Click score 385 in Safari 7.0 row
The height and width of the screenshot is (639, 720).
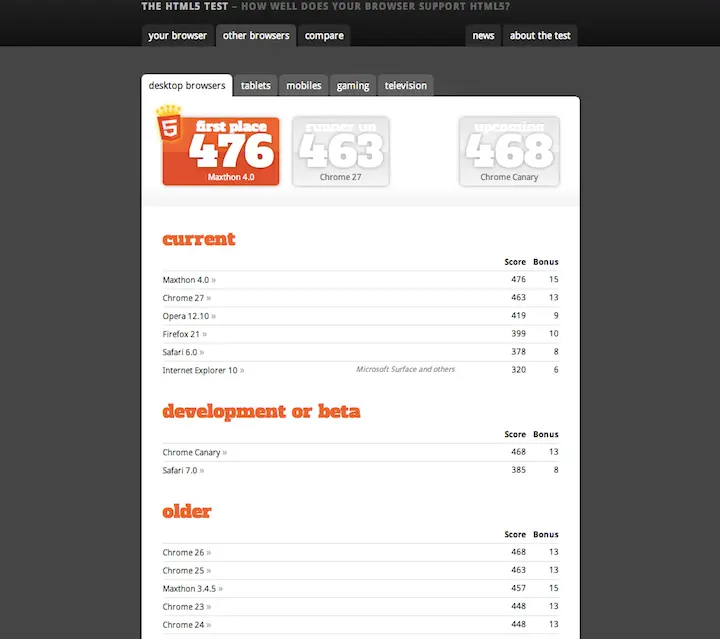[518, 470]
